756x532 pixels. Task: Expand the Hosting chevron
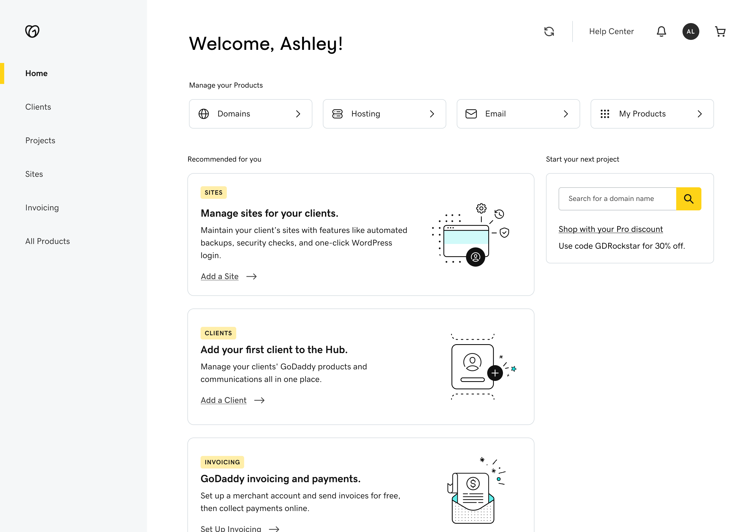[432, 114]
